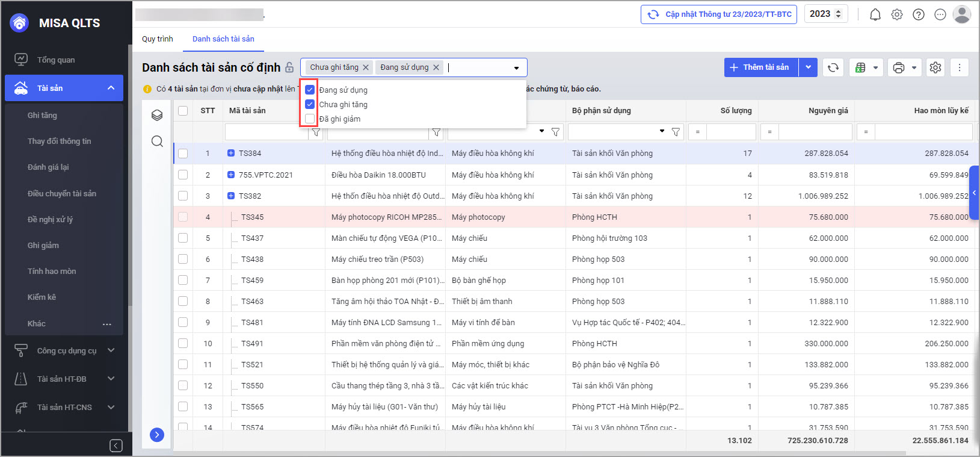Click the printer icon
Screen dimensions: 980x457
pos(898,67)
